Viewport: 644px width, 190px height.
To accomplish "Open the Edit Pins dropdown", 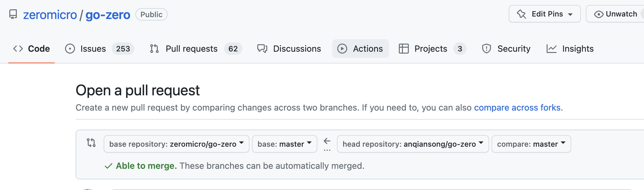I will tap(544, 14).
